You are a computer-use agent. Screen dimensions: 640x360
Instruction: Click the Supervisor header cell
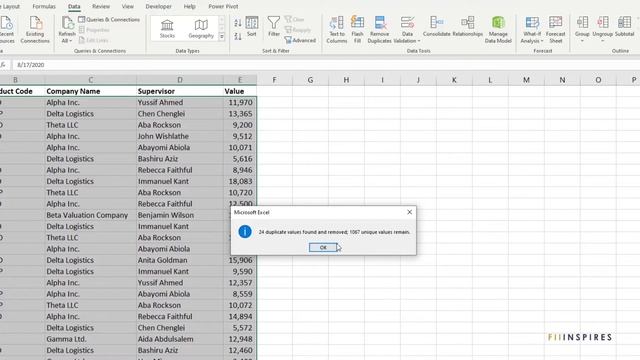(x=180, y=91)
